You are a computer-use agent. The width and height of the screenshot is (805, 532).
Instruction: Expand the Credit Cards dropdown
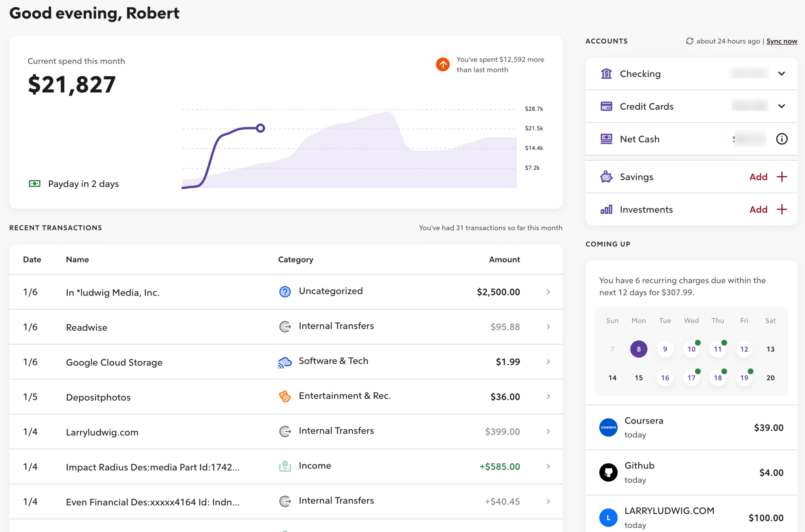click(782, 106)
